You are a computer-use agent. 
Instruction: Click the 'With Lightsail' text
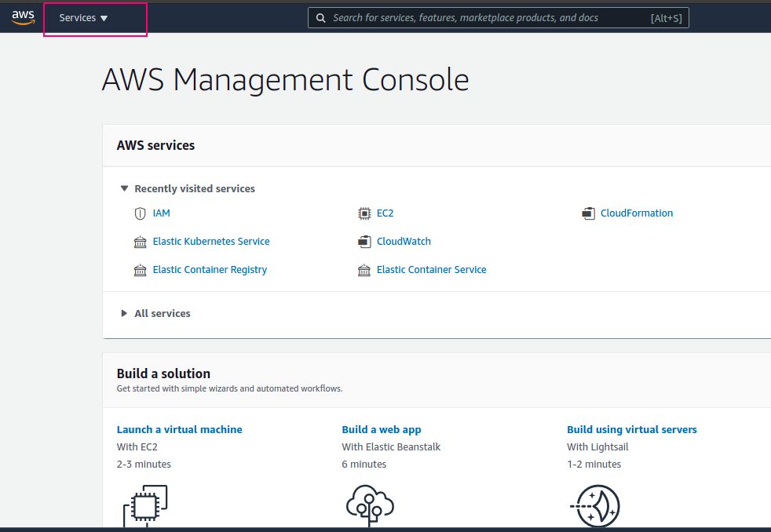pyautogui.click(x=597, y=447)
